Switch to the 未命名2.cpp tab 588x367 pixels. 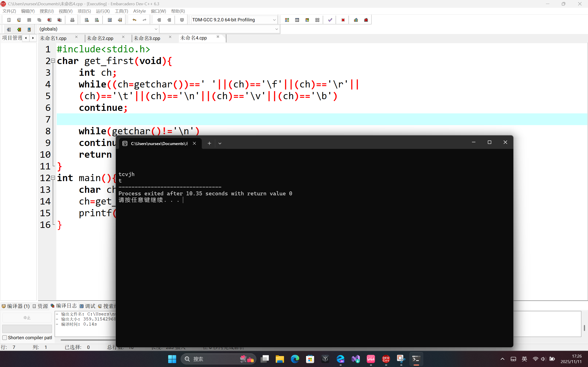point(100,38)
